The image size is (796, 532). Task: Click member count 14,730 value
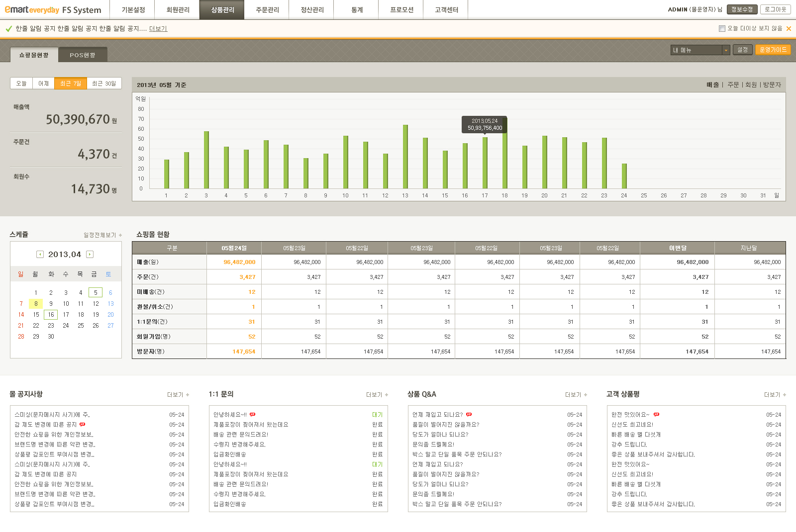click(90, 189)
